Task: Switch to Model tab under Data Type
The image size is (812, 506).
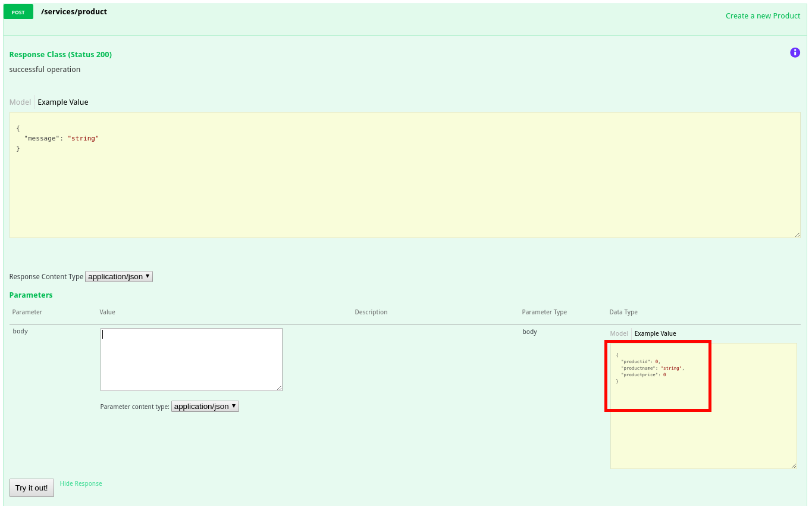Action: [x=619, y=333]
